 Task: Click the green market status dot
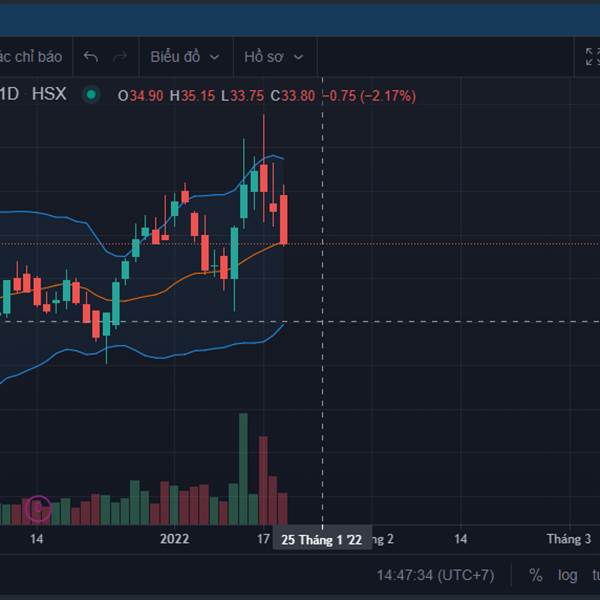click(x=91, y=95)
